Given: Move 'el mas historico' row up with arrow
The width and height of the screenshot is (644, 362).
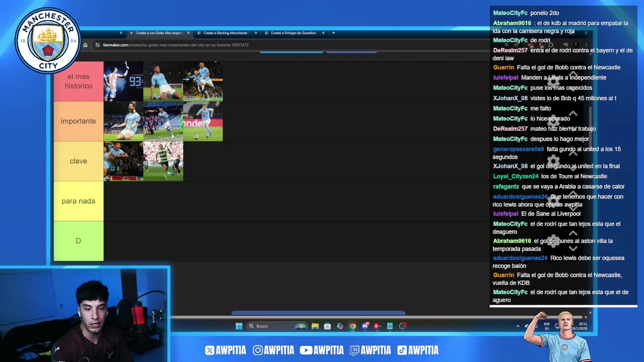Looking at the screenshot, I should coord(573,74).
